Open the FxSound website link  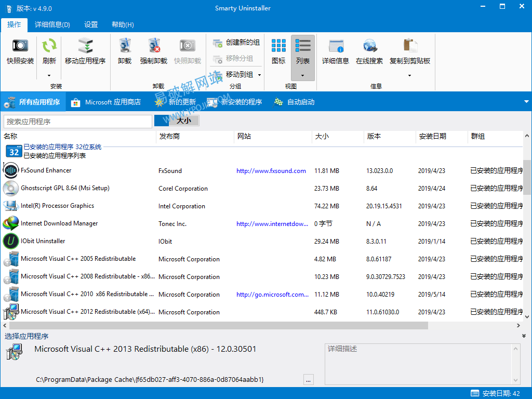coord(271,170)
